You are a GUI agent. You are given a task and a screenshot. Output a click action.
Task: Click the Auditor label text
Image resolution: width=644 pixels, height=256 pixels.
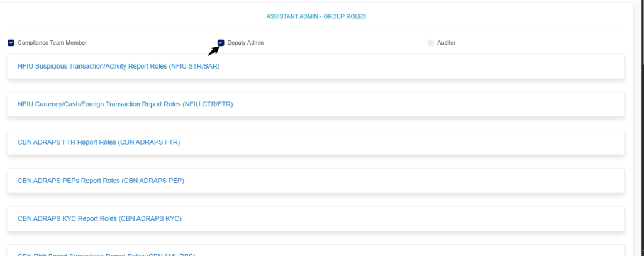click(447, 43)
